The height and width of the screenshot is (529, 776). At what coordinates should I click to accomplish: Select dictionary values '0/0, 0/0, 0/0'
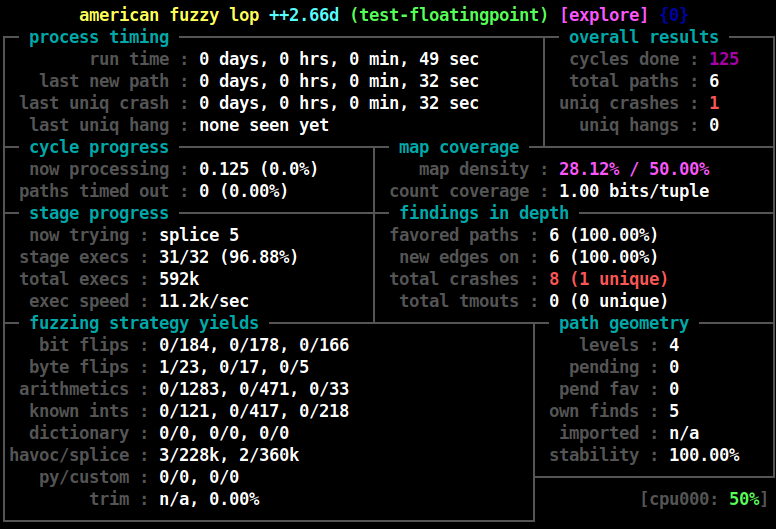click(x=224, y=433)
